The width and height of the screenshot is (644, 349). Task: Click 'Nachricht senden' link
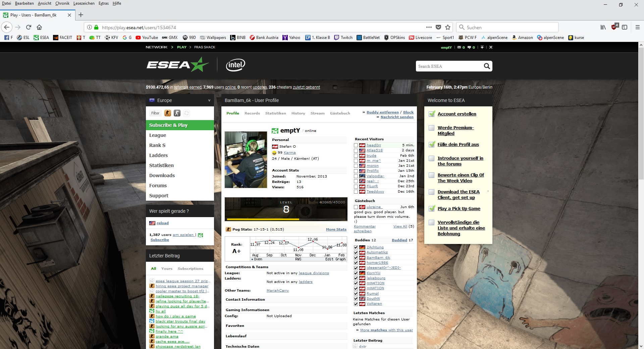click(397, 117)
